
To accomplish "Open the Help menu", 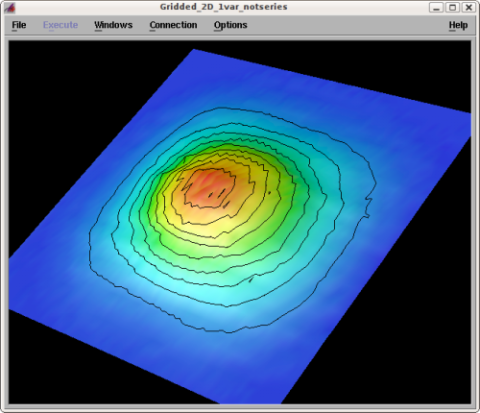I will click(458, 25).
